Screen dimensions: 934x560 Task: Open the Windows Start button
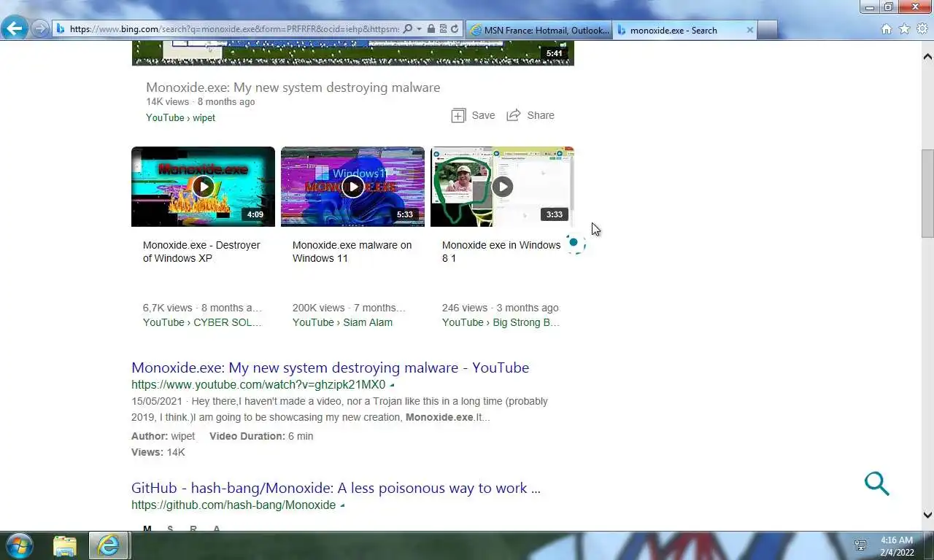(x=19, y=545)
